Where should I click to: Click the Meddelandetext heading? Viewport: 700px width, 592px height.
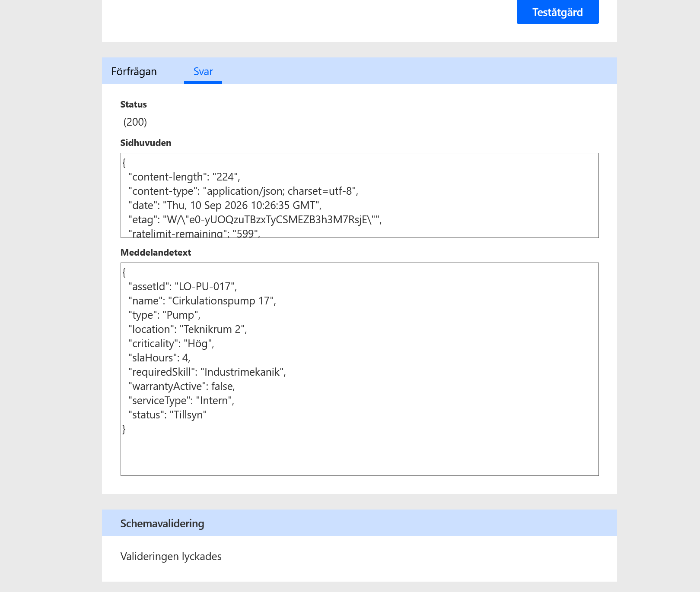(156, 253)
